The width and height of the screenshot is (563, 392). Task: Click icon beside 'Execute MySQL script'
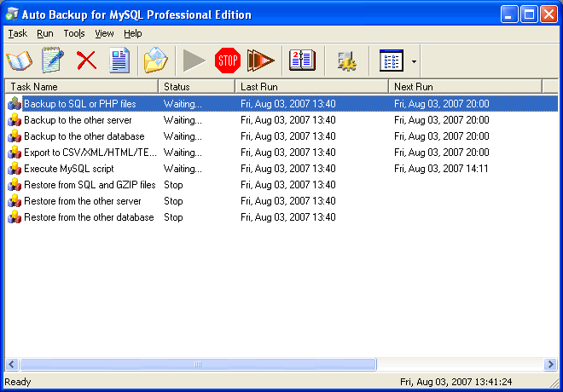tap(15, 168)
